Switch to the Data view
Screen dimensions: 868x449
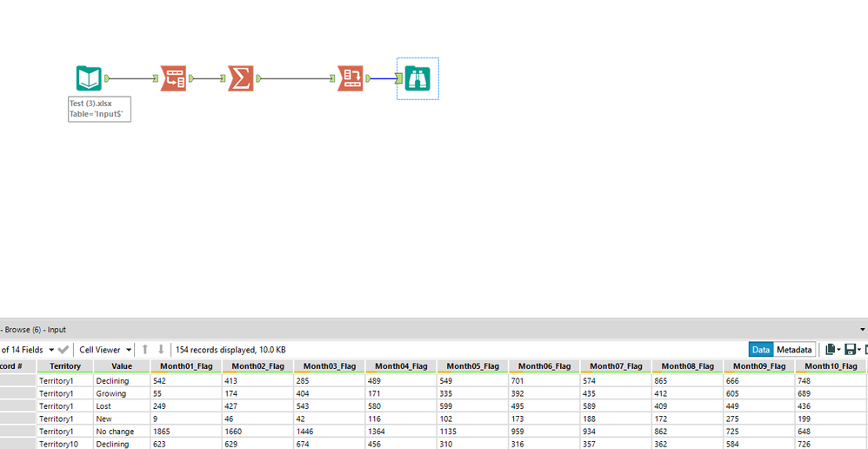(x=761, y=350)
